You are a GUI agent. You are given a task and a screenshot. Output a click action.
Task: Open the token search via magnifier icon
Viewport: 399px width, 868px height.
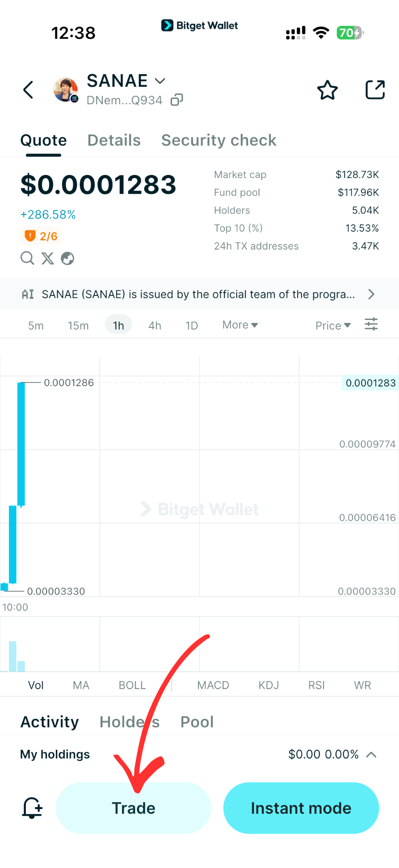point(27,258)
